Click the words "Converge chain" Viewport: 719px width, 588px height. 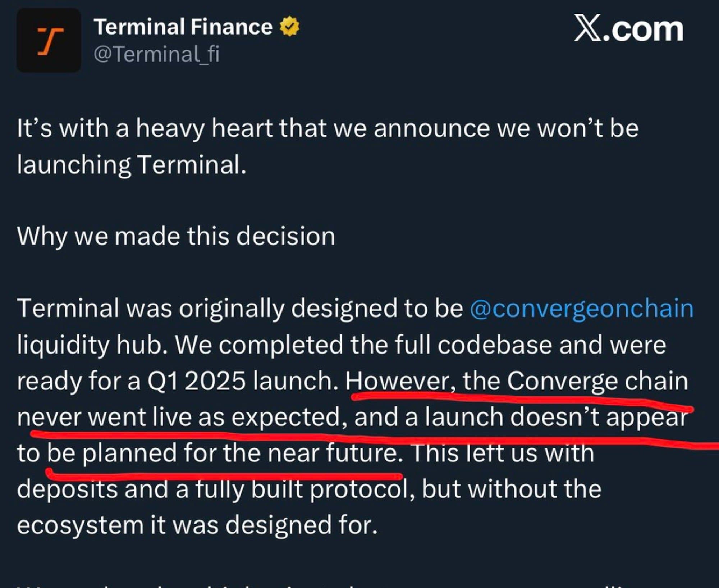597,381
